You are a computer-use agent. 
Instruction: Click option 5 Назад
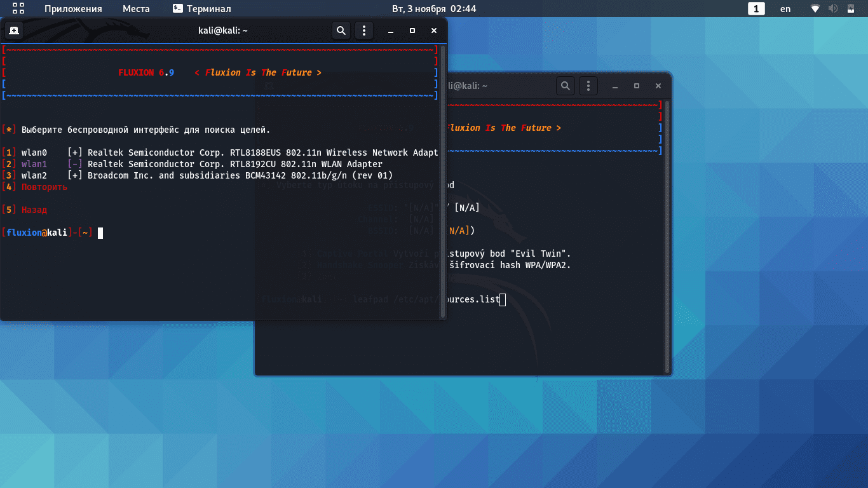click(24, 210)
